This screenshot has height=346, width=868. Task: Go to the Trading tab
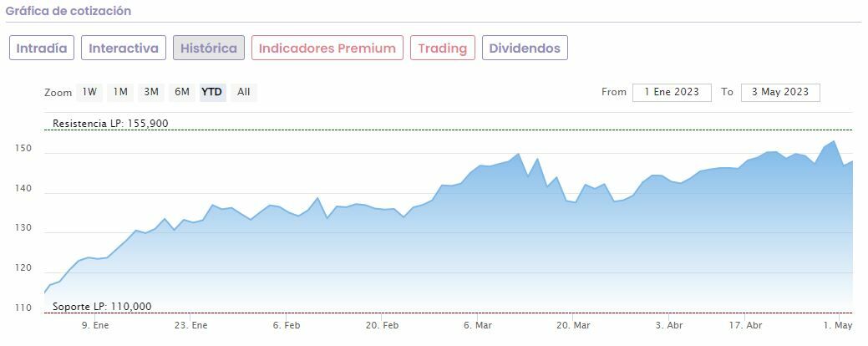click(442, 48)
